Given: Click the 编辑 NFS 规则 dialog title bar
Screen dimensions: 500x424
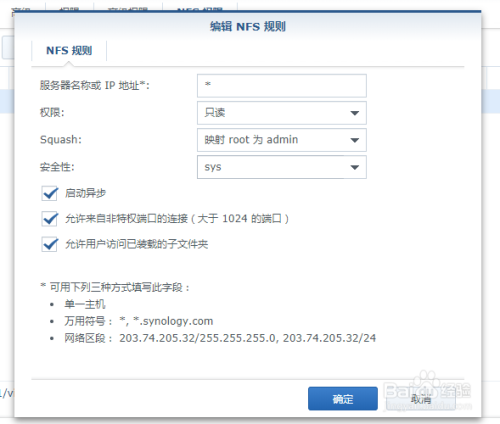Looking at the screenshot, I should (248, 26).
